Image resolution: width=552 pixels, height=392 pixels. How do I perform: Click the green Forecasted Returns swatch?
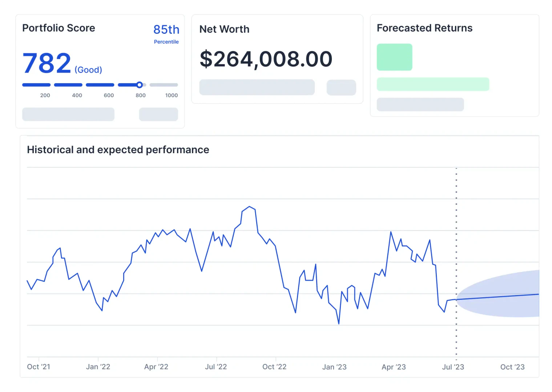pos(394,57)
